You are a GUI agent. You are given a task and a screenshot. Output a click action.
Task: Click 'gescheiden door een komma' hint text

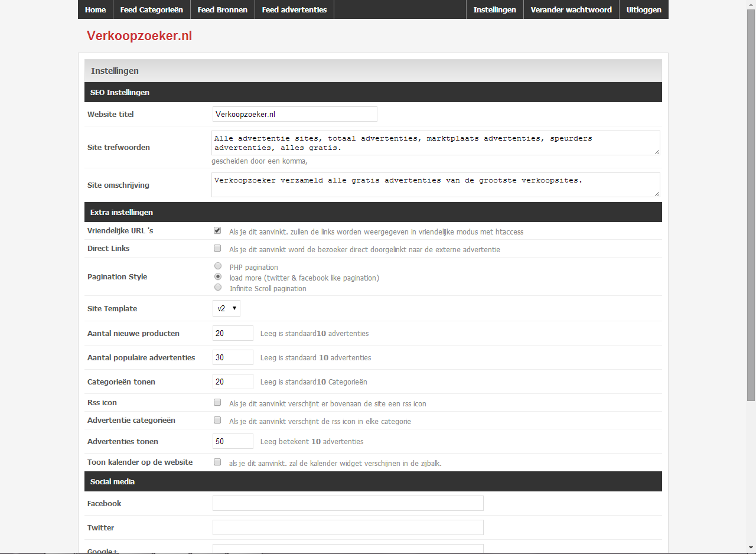260,161
